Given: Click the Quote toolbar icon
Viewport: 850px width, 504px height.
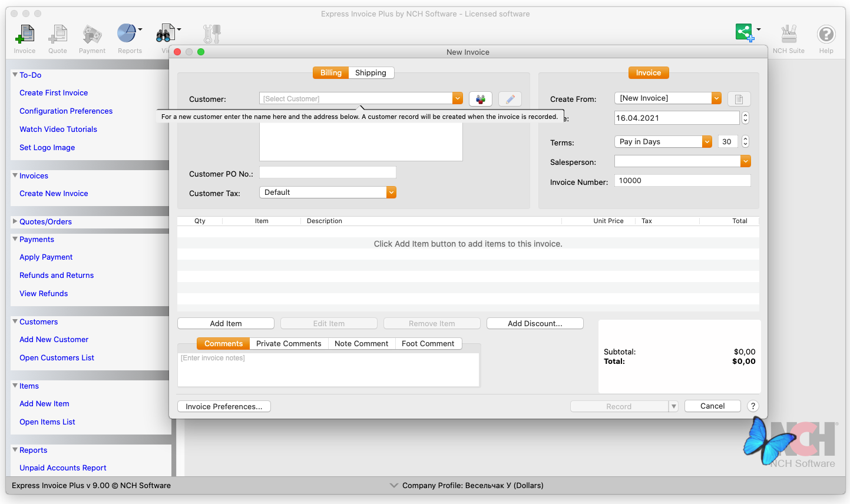Looking at the screenshot, I should 58,34.
